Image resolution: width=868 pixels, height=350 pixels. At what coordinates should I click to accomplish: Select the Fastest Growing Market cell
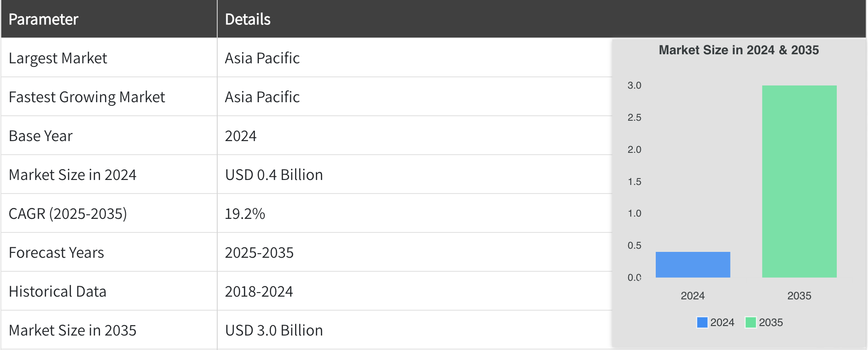(87, 97)
